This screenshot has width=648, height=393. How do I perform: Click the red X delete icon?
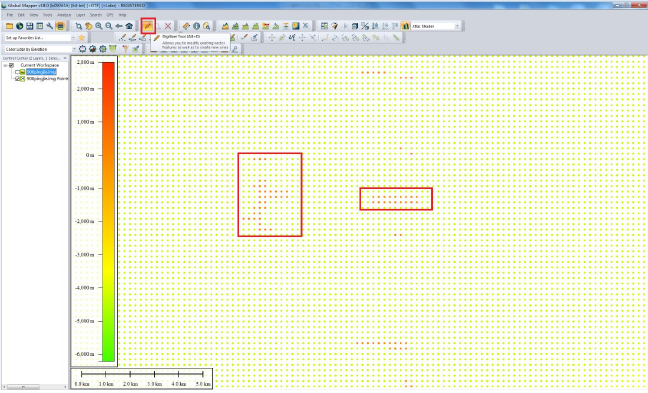pos(168,26)
